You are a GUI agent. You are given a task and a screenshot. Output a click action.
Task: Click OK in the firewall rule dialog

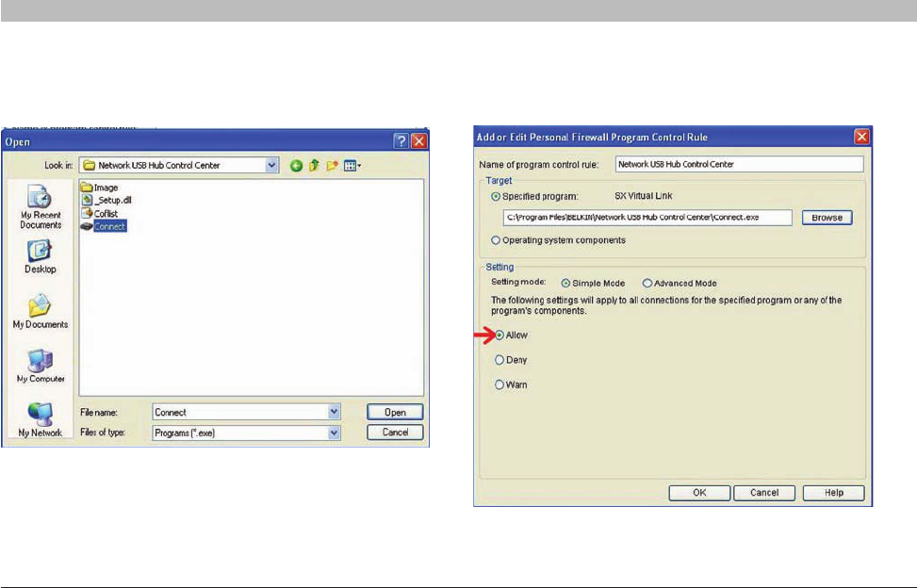point(699,493)
